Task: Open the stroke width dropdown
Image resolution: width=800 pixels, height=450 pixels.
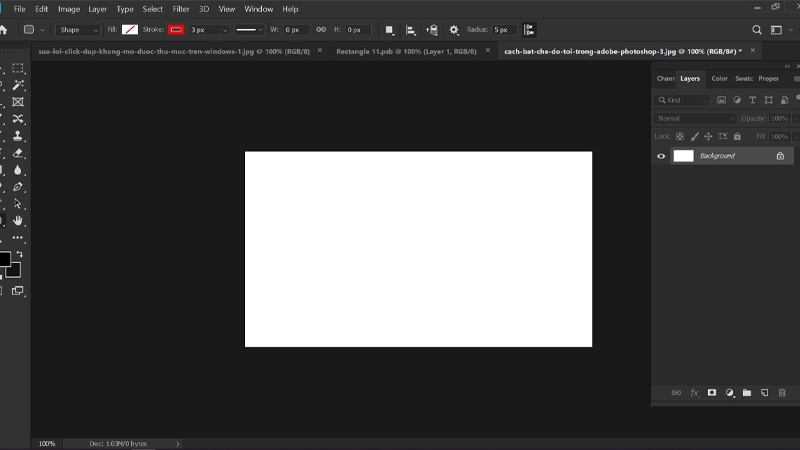Action: (x=224, y=30)
